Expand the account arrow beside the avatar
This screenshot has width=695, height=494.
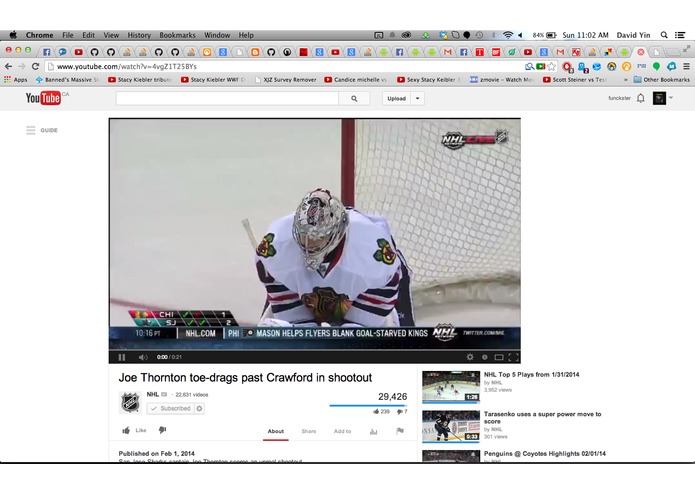tap(671, 97)
